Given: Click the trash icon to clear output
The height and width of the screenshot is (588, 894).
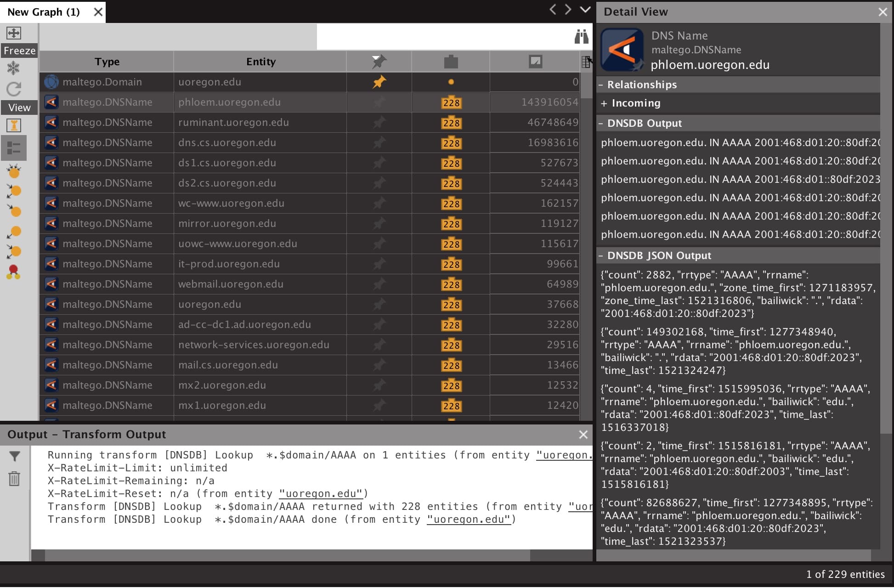Looking at the screenshot, I should pos(14,479).
